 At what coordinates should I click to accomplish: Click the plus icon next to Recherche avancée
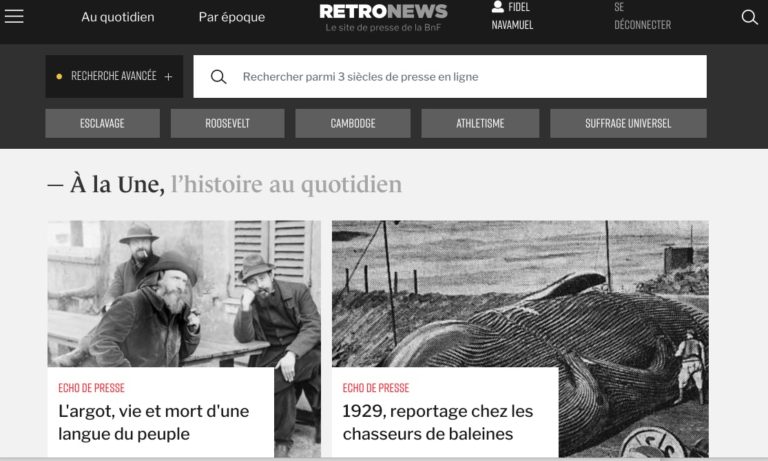tap(168, 77)
